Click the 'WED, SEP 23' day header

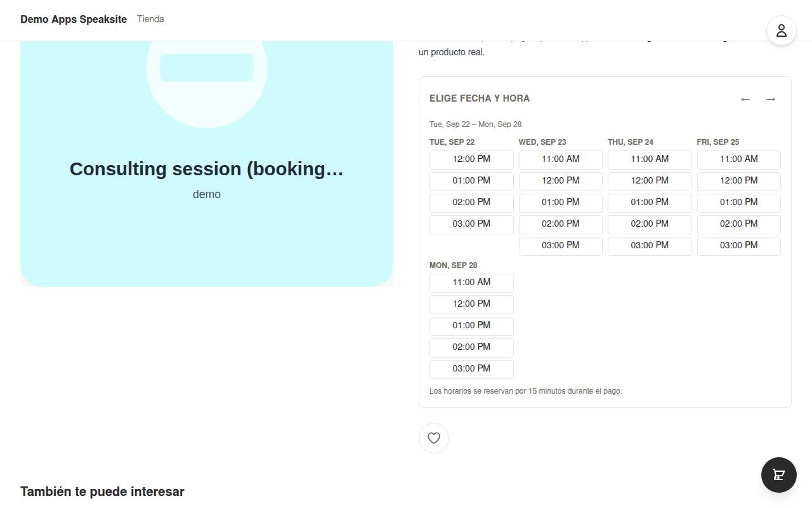click(542, 142)
